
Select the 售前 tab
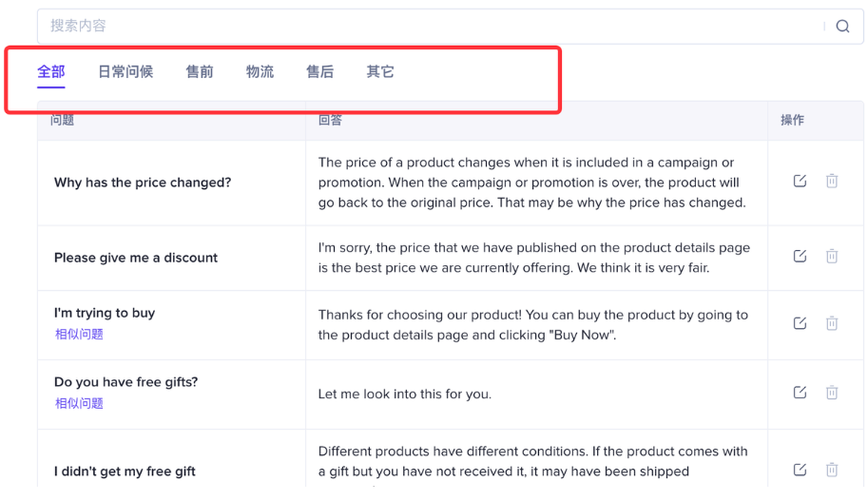pos(200,72)
